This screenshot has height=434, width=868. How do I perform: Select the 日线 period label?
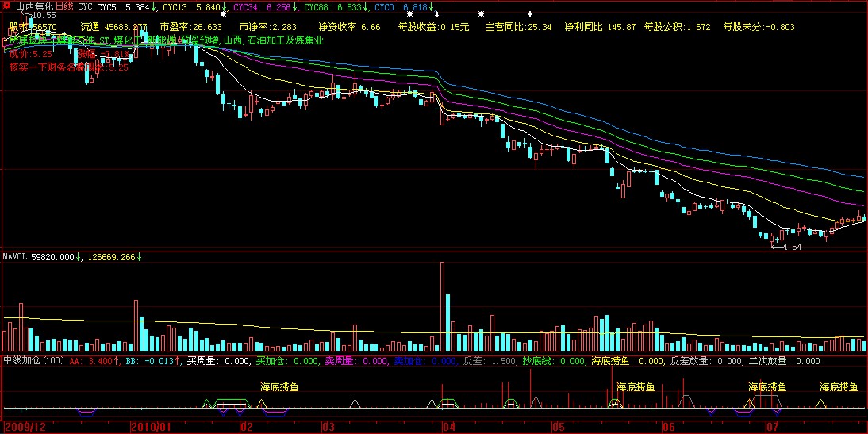click(x=63, y=6)
